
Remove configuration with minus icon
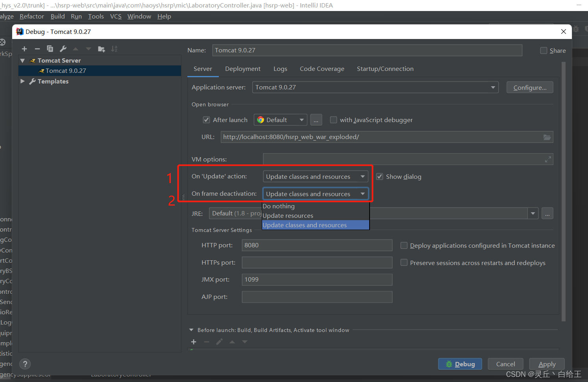pos(37,49)
